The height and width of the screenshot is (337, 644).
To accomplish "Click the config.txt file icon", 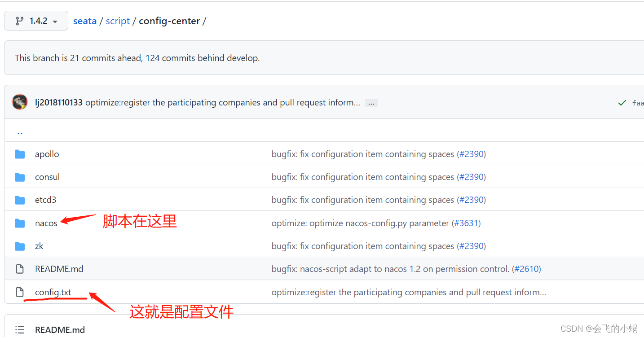I will tap(20, 292).
